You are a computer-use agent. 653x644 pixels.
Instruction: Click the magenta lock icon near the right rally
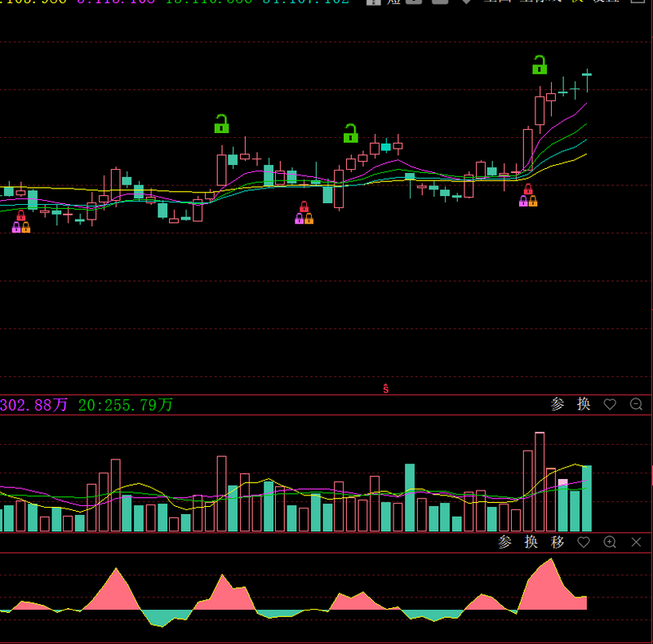523,201
